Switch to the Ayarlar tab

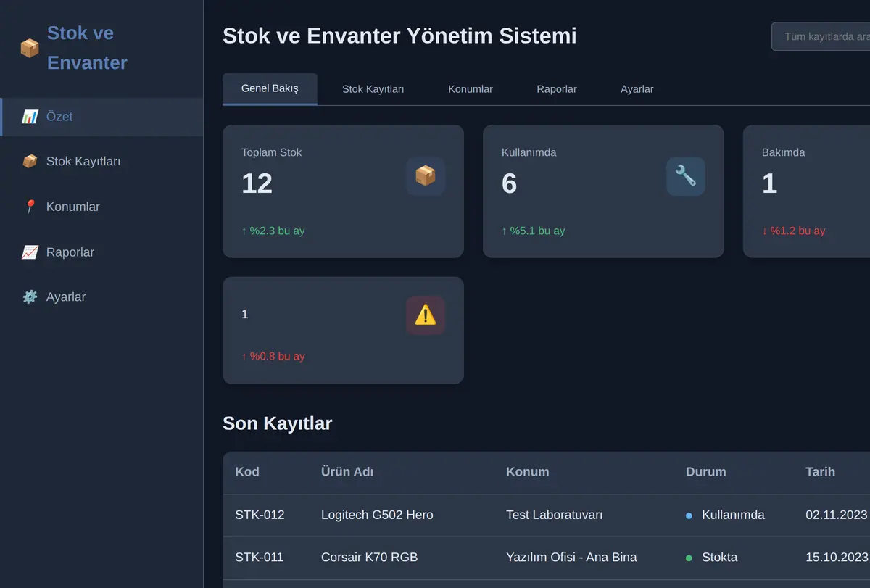[x=637, y=89]
